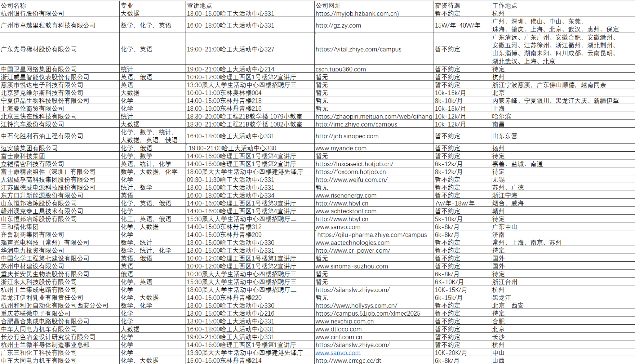The height and width of the screenshot is (364, 635).
Task: Select the 山东东营 location cell
Action: tap(505, 136)
